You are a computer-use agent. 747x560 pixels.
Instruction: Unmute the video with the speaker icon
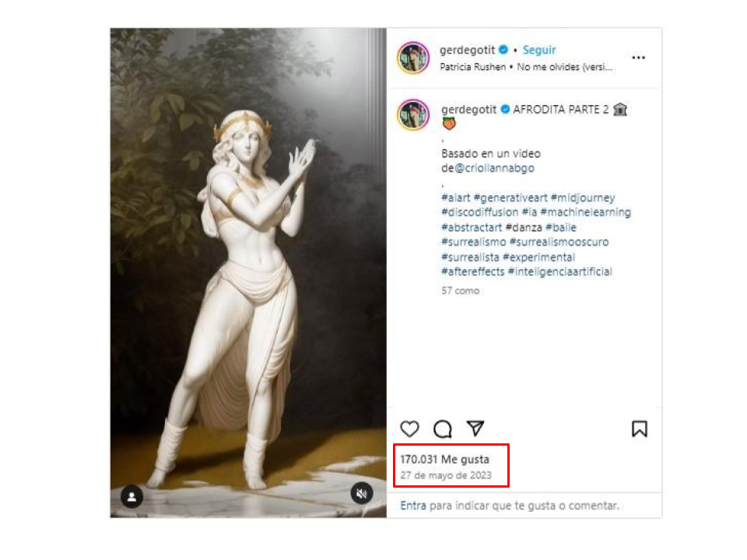(362, 493)
